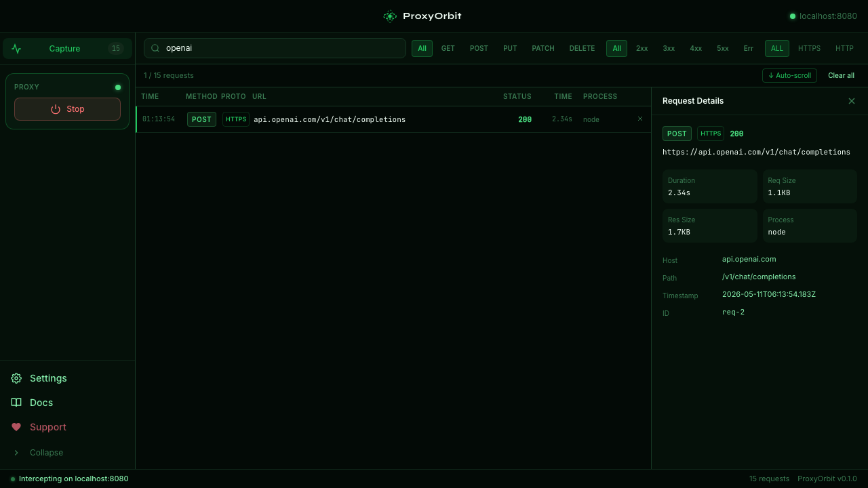Filter requests by POST method
Image resolution: width=868 pixels, height=488 pixels.
click(x=479, y=48)
